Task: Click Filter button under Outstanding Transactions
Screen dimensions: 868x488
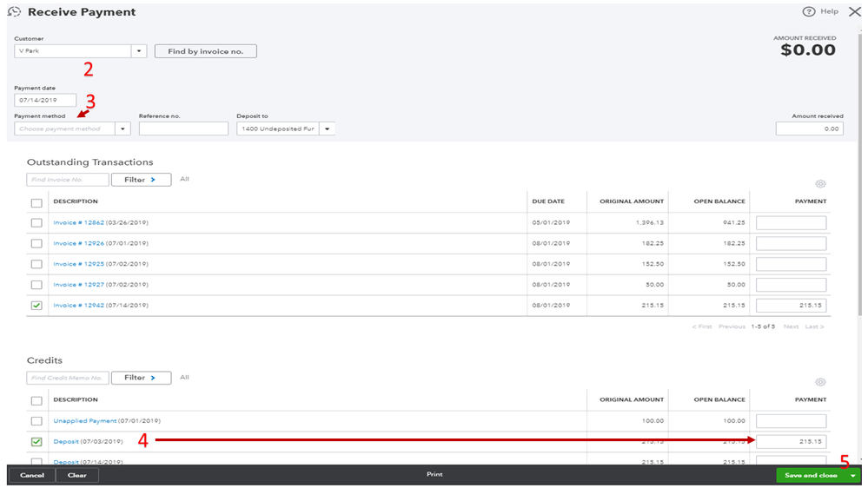Action: coord(141,180)
